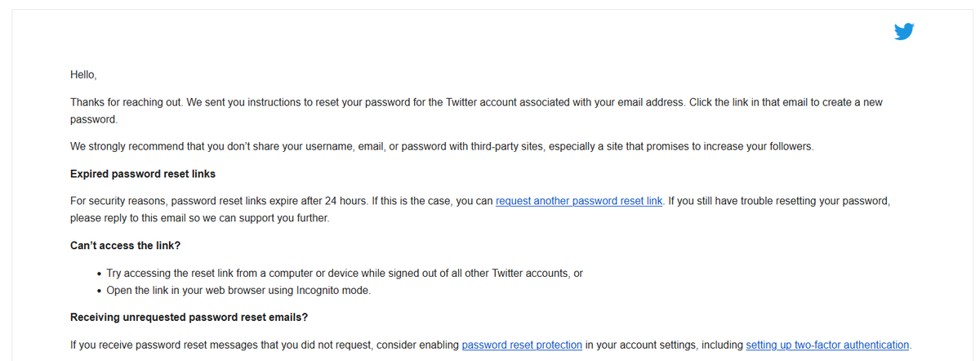The height and width of the screenshot is (361, 980).
Task: Click the second bullet marker in the list
Action: pos(99,291)
